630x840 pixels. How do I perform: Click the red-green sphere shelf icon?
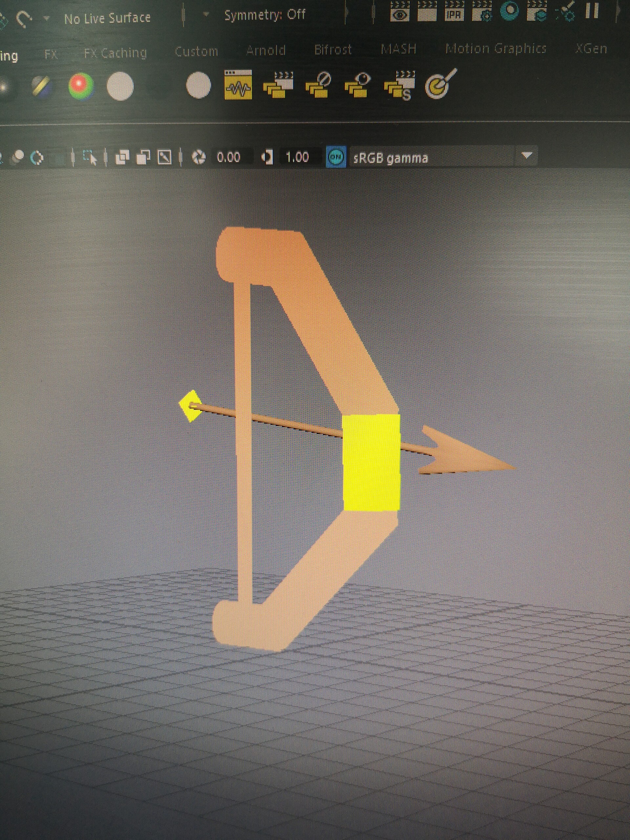(x=81, y=86)
